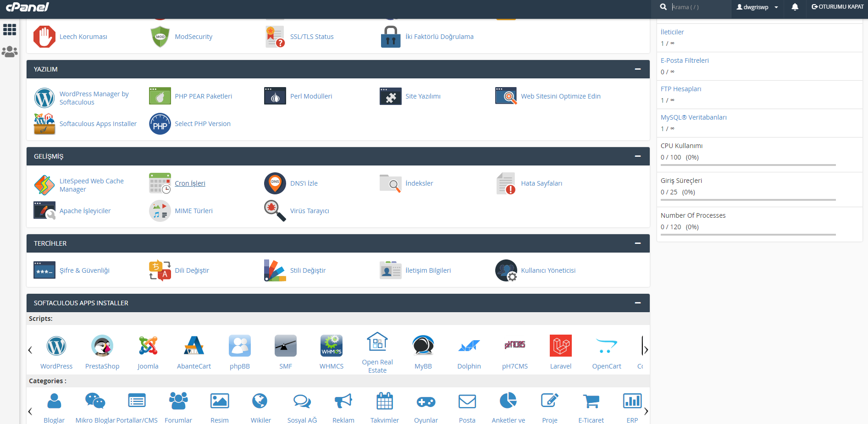The width and height of the screenshot is (868, 424).
Task: Open the sidebar home grid icon
Action: [x=10, y=30]
